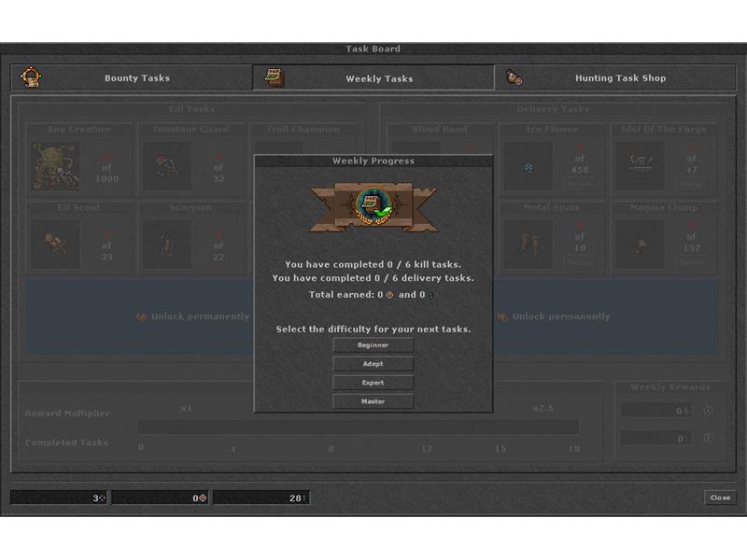
Task: Click the Ice Flower delivery item icon
Action: 529,166
